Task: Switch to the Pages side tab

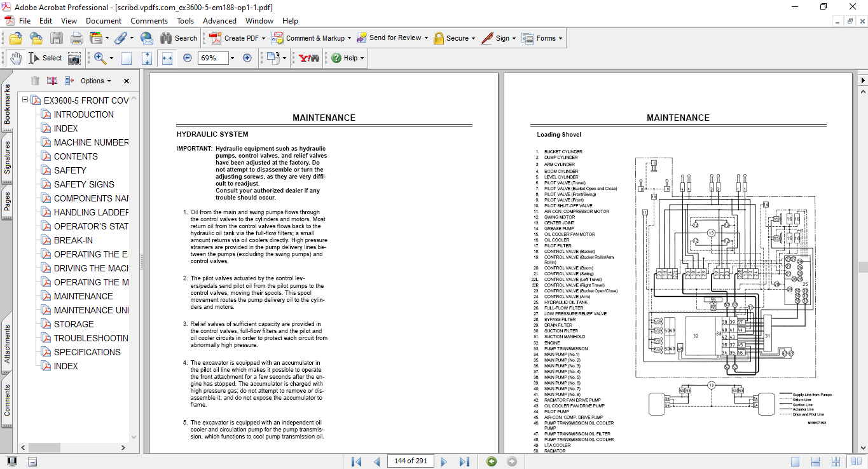Action: click(x=8, y=201)
